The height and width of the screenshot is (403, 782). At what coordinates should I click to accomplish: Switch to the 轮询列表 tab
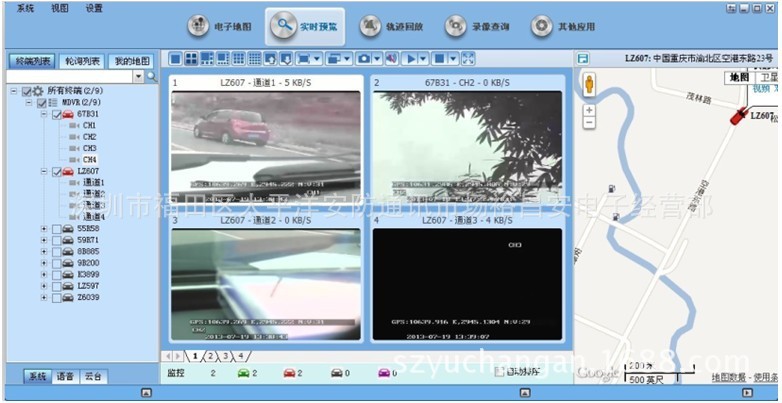pos(82,62)
